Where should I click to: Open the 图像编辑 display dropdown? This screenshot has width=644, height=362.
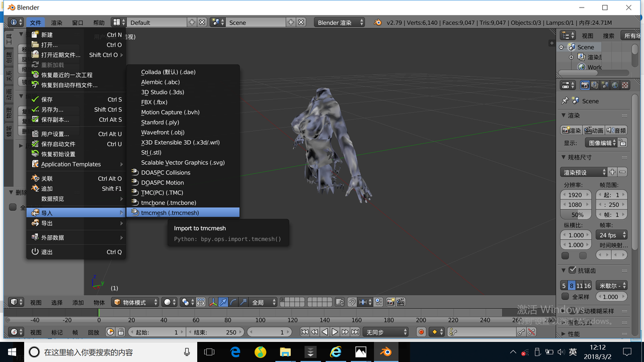(602, 143)
